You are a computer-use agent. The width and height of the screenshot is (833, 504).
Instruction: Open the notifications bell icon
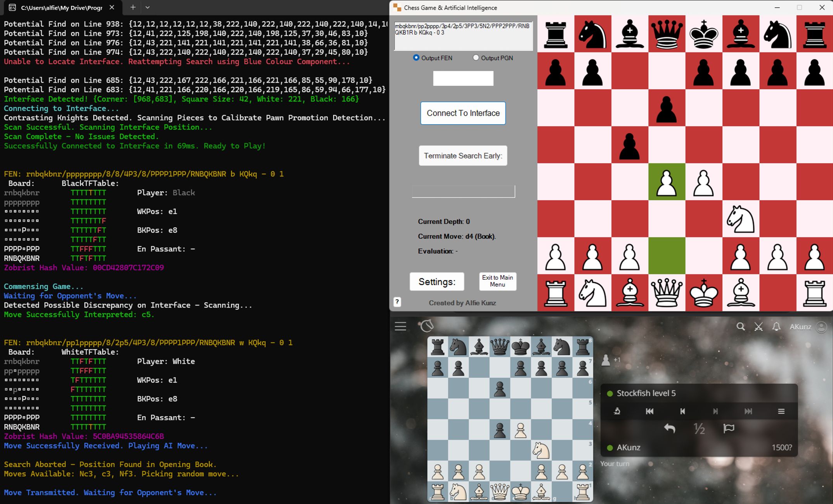tap(776, 327)
